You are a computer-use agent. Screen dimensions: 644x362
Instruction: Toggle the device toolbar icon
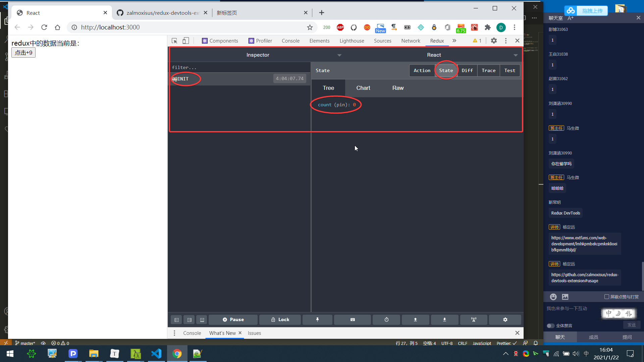(x=186, y=41)
